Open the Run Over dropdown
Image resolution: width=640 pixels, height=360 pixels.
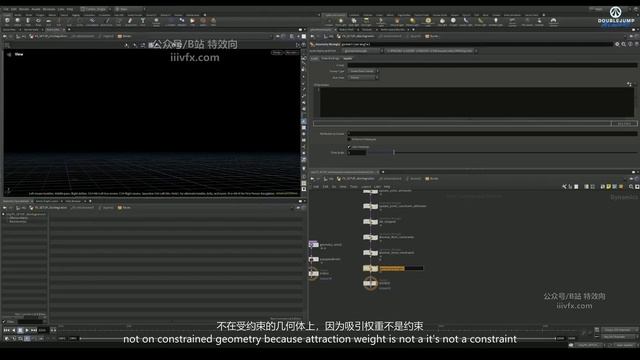coord(363,78)
